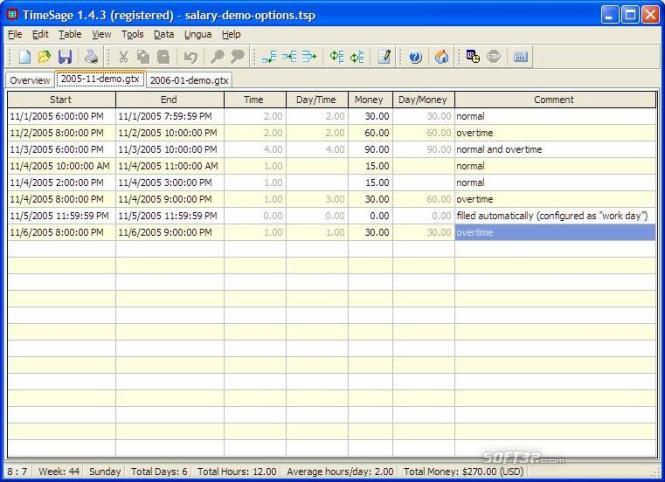
Task: Click the Money cell showing 90.00
Action: coord(370,149)
